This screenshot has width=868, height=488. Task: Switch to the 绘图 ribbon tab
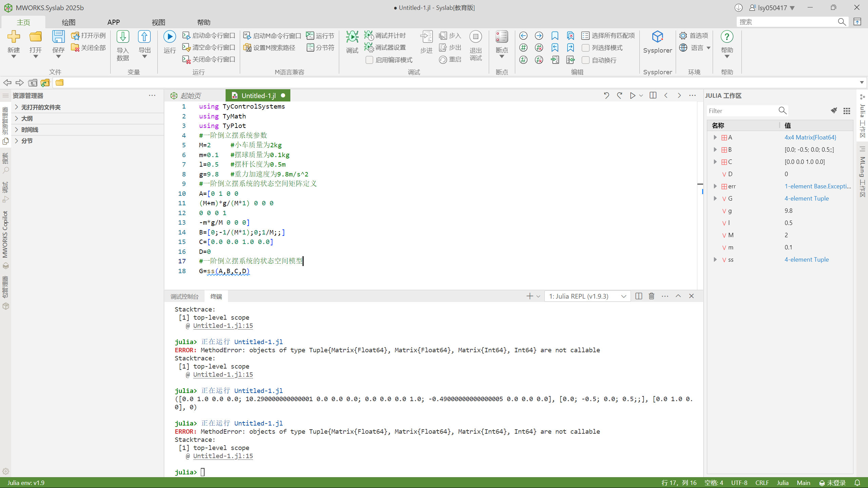tap(69, 22)
